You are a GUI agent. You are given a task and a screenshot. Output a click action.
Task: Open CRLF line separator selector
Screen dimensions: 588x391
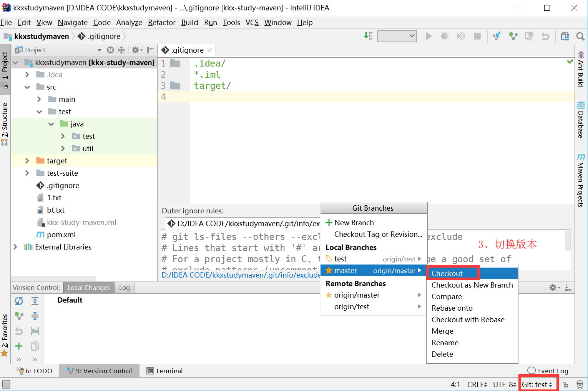(x=477, y=384)
